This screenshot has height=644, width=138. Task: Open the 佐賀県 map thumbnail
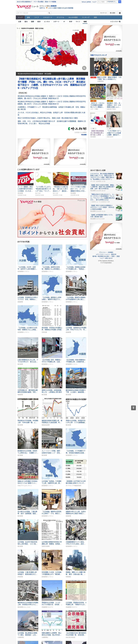coord(76,255)
